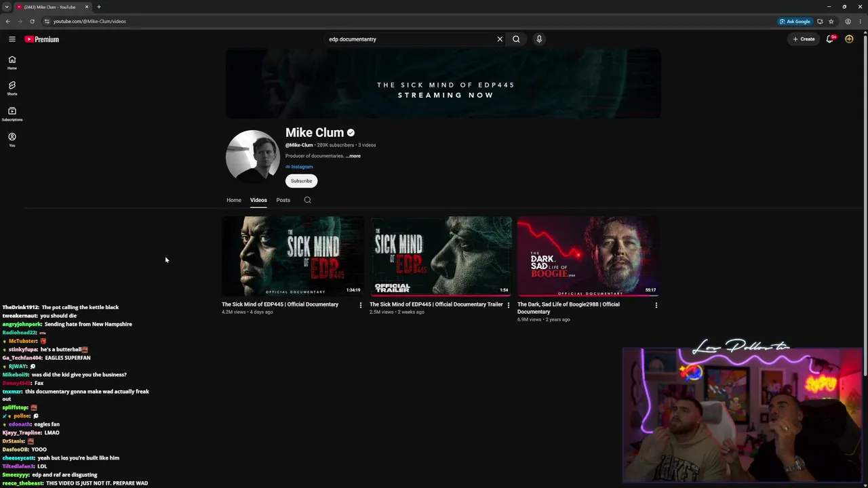This screenshot has width=868, height=488.
Task: Focus the YouTube search input field
Action: click(410, 39)
